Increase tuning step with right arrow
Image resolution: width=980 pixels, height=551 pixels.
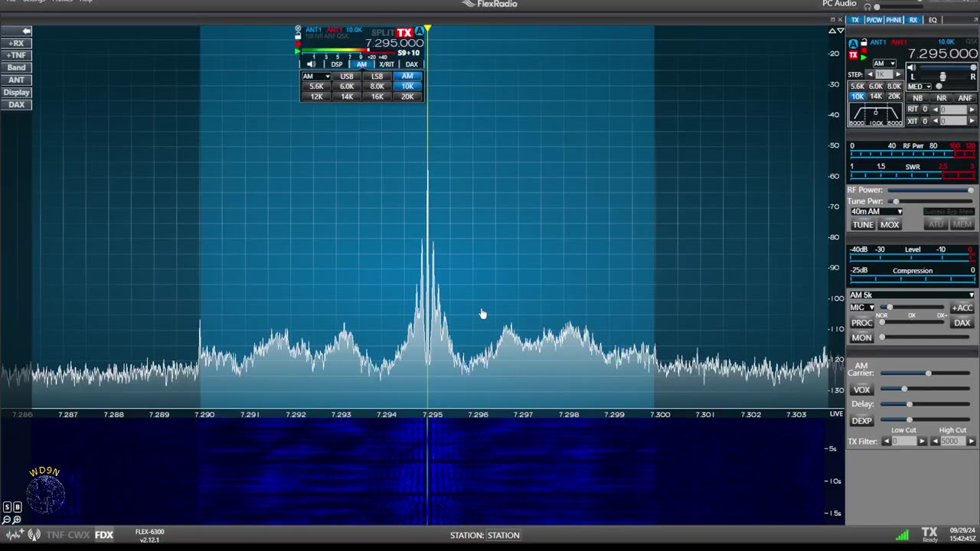[898, 74]
